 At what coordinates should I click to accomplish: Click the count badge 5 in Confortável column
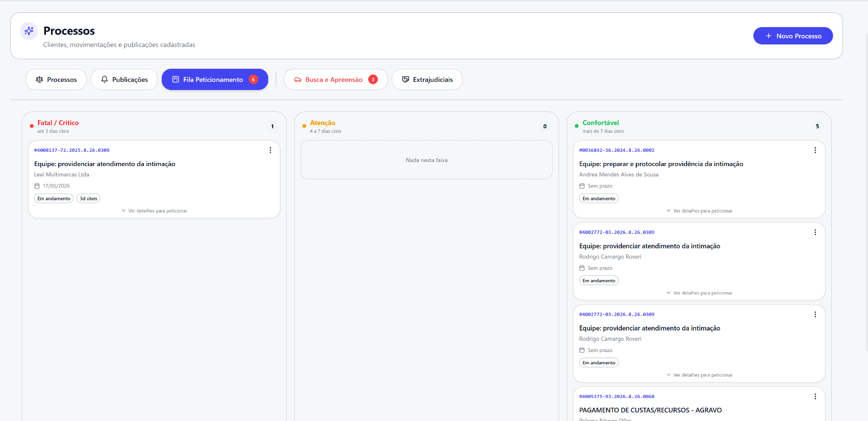point(817,126)
